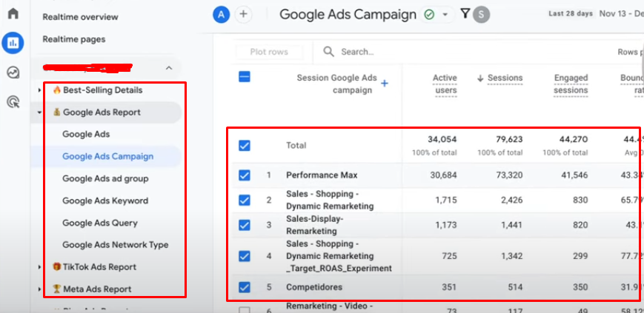Screen dimensions: 644x313
Task: Open the Explore icon in left rail
Action: pyautogui.click(x=13, y=73)
